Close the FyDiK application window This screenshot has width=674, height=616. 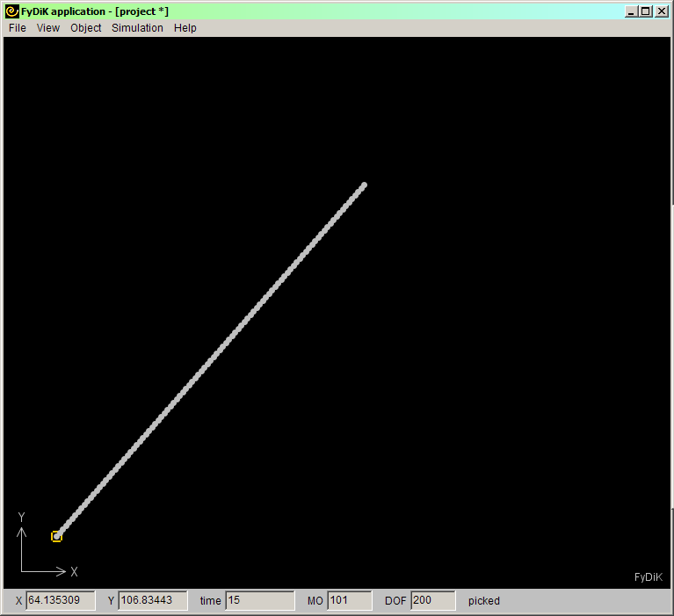tap(662, 11)
